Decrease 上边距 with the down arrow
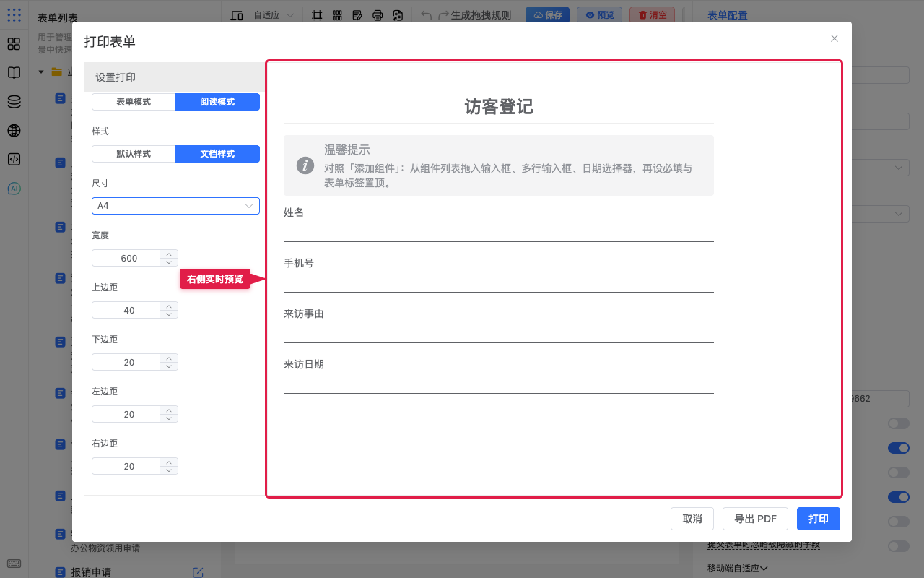This screenshot has height=578, width=924. (x=169, y=314)
